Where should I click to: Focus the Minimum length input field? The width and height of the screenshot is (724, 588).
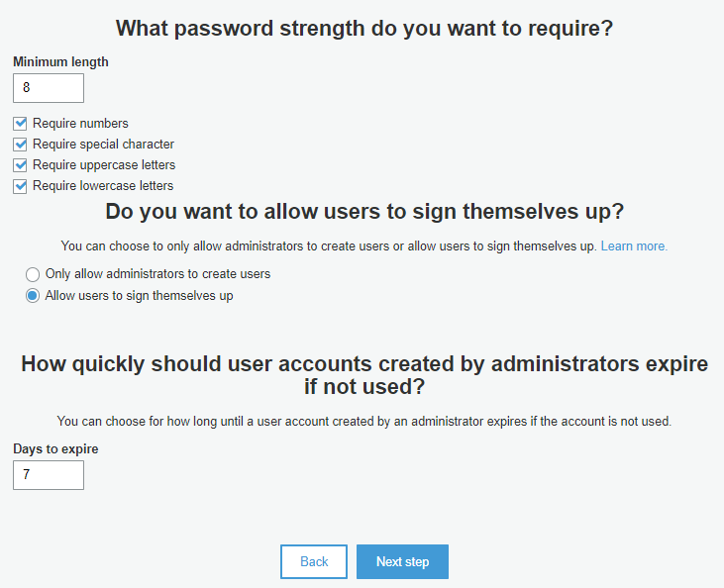coord(49,88)
